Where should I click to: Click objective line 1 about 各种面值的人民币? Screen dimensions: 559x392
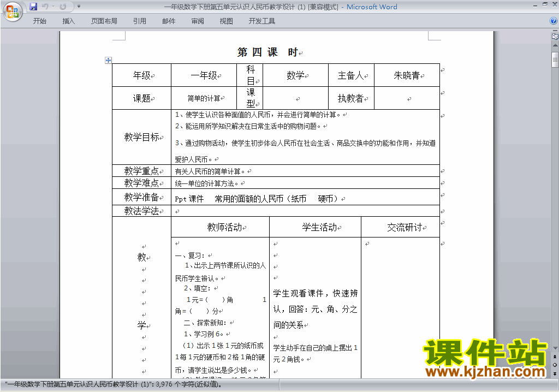(258, 115)
